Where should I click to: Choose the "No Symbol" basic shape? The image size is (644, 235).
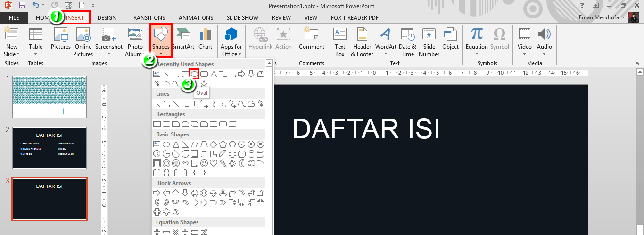(175, 163)
